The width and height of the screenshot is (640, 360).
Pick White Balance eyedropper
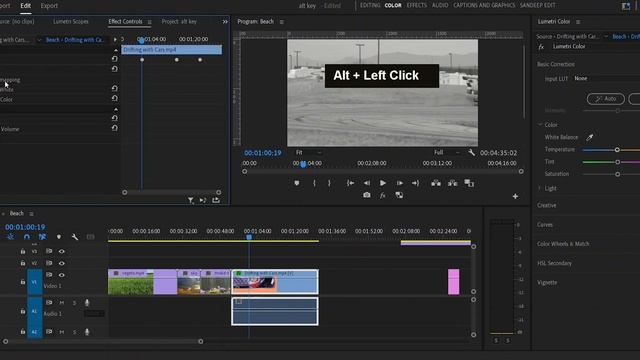(589, 138)
